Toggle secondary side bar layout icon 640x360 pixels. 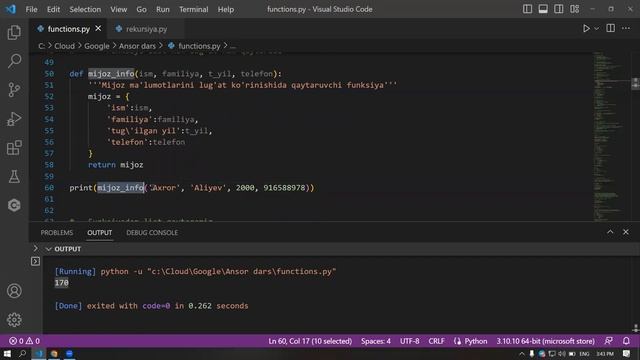click(559, 9)
